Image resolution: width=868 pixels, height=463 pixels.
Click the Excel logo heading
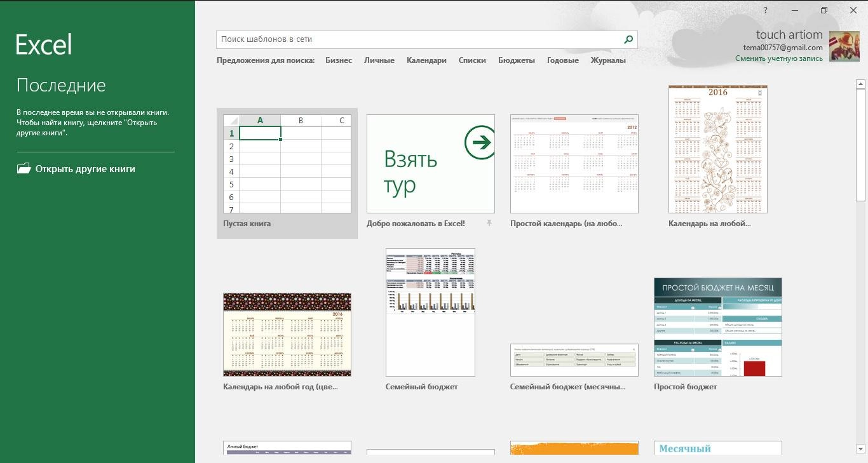click(44, 44)
